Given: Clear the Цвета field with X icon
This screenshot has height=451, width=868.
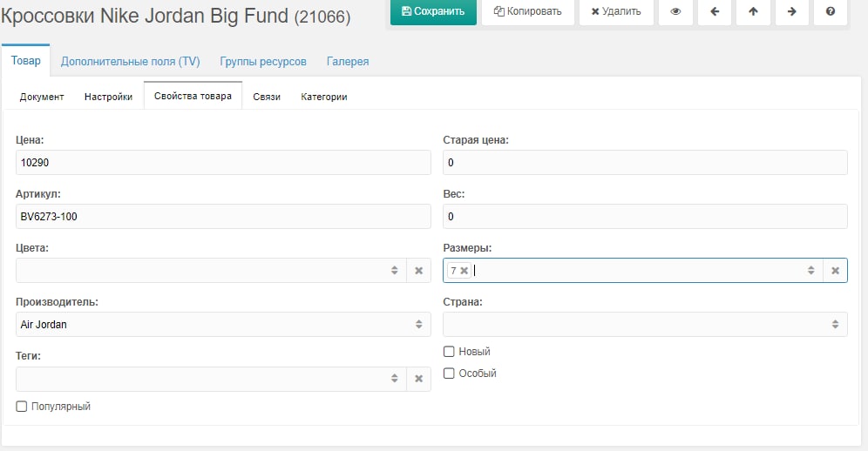Looking at the screenshot, I should 419,271.
